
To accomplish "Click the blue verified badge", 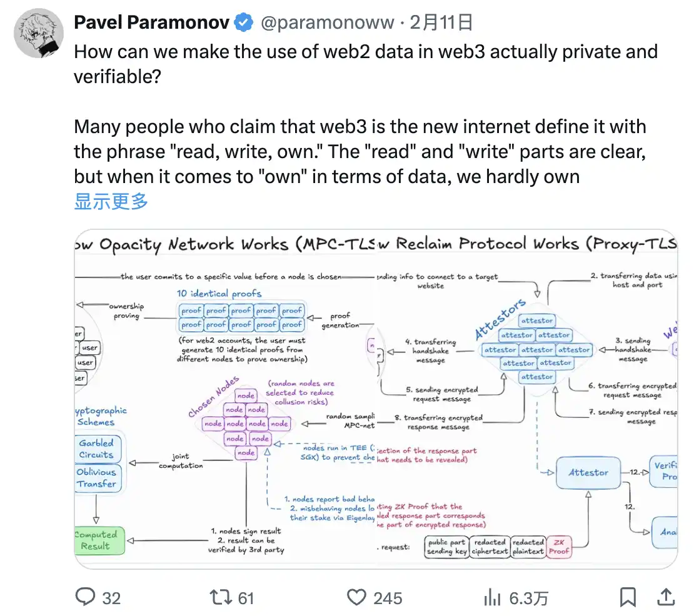I will click(x=243, y=23).
